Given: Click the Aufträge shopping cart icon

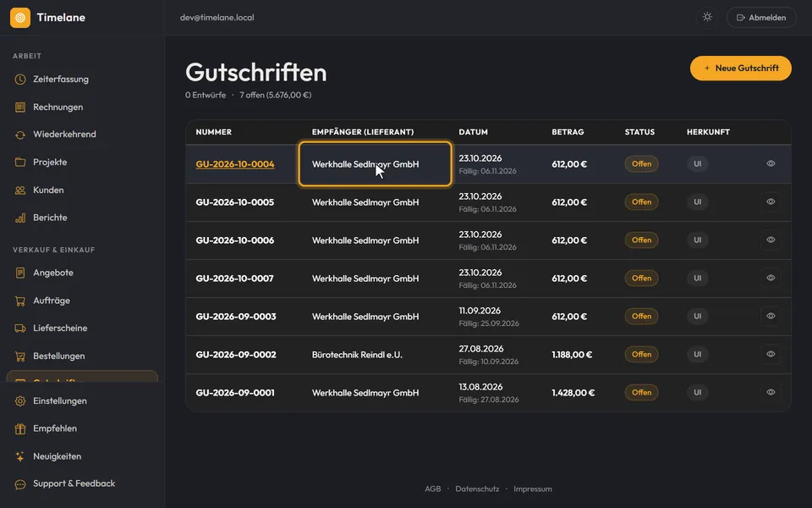Looking at the screenshot, I should (x=20, y=301).
